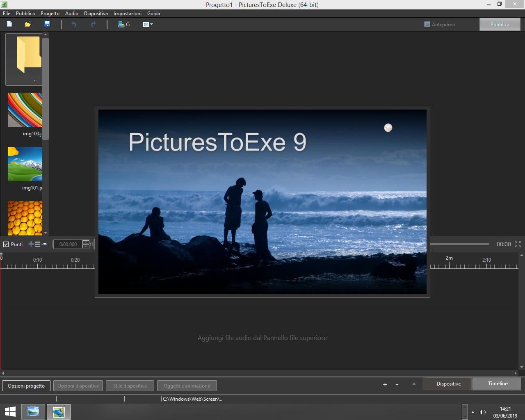
Task: Toggle the Punti checkbox
Action: [6, 244]
